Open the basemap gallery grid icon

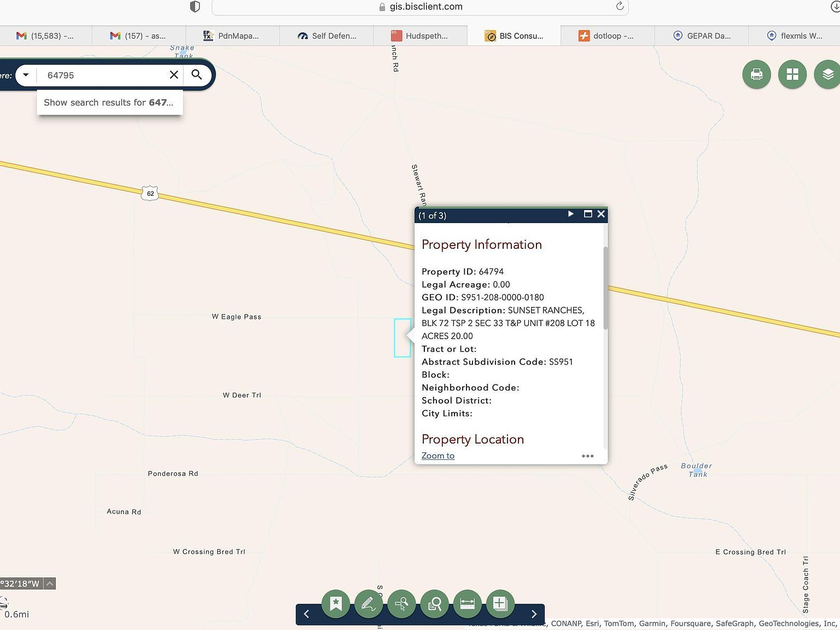792,74
